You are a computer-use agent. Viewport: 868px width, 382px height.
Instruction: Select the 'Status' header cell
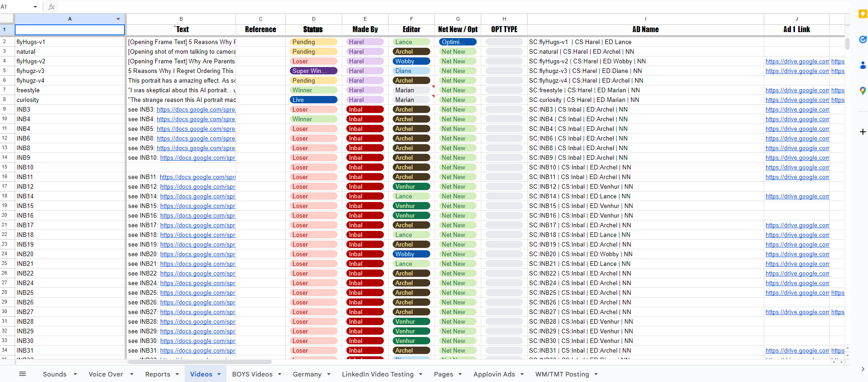click(313, 29)
